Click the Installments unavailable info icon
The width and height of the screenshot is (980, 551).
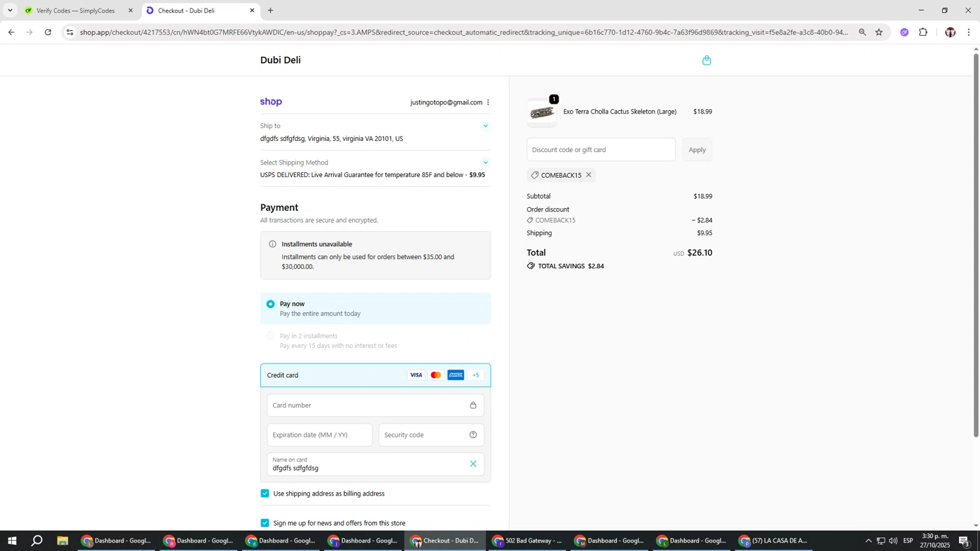pos(272,244)
